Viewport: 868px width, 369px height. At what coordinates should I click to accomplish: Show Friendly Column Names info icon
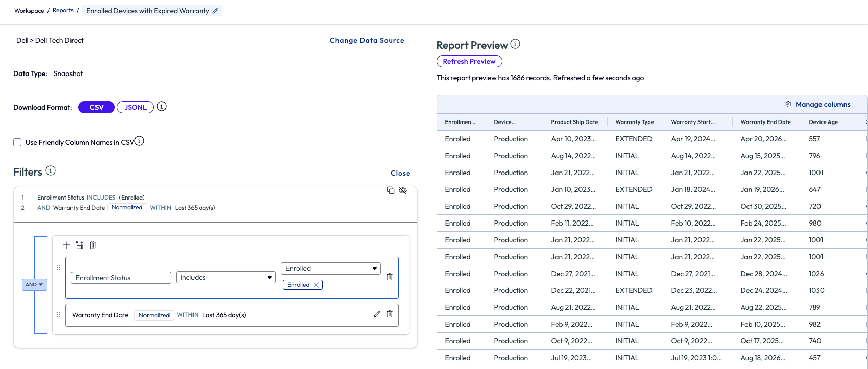(139, 141)
